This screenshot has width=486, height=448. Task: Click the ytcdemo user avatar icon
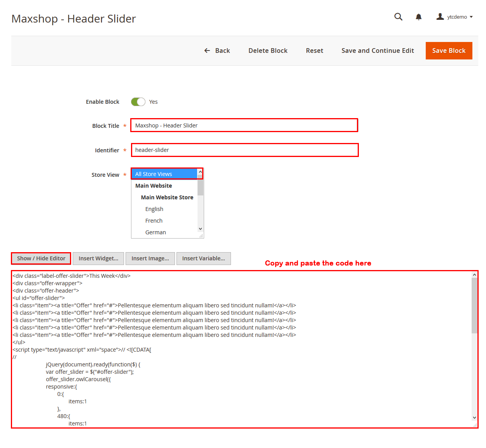click(440, 17)
